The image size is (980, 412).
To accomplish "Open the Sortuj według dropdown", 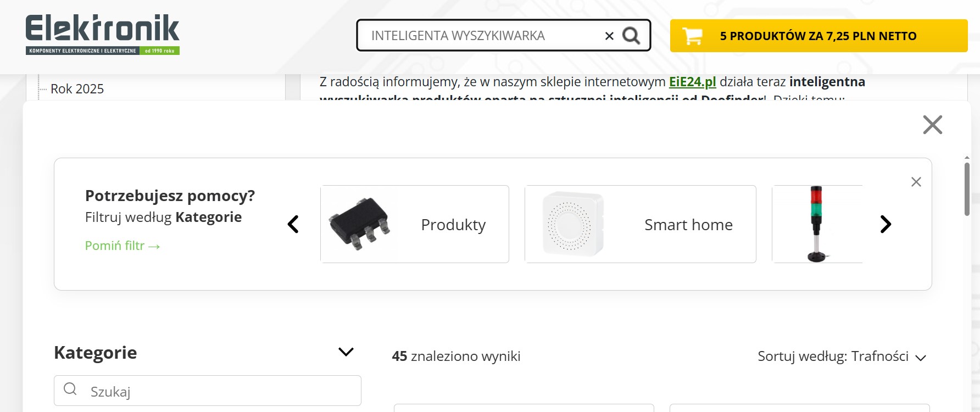I will 842,357.
